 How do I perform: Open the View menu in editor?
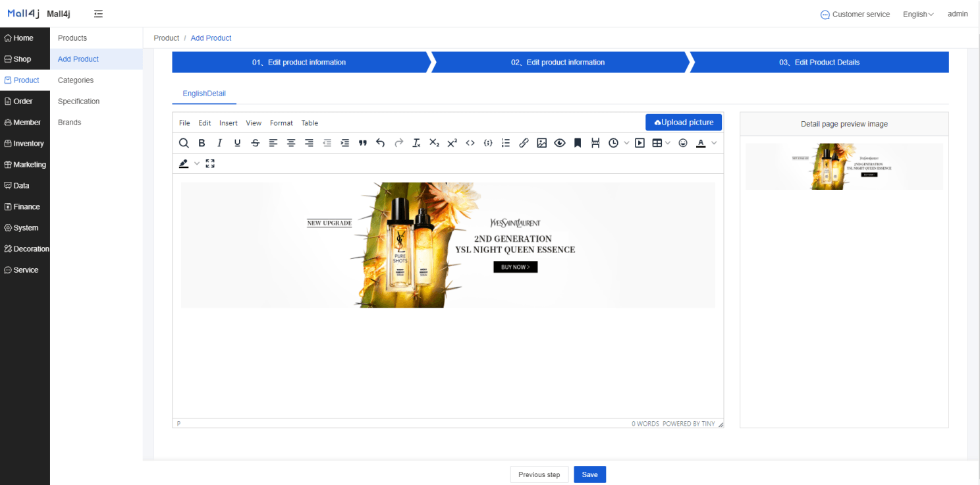[x=254, y=123]
